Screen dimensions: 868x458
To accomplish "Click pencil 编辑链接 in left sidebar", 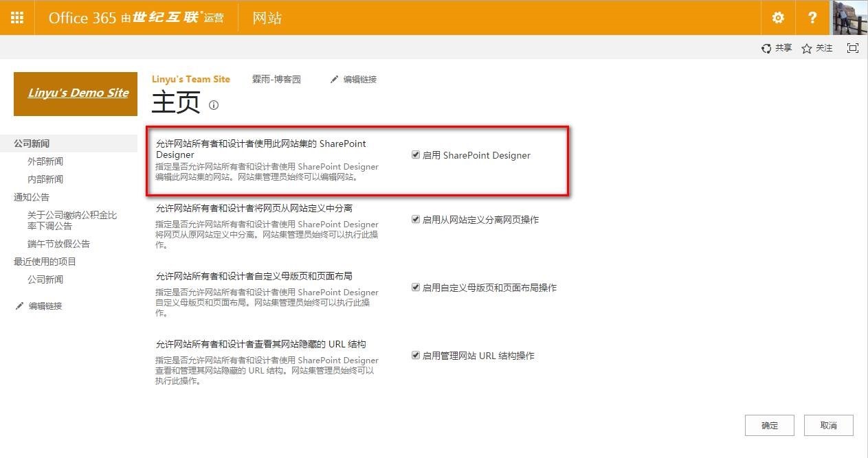I will point(38,306).
